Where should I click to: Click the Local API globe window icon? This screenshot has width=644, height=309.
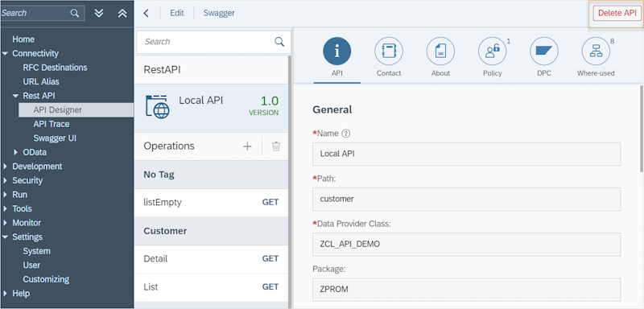point(158,107)
